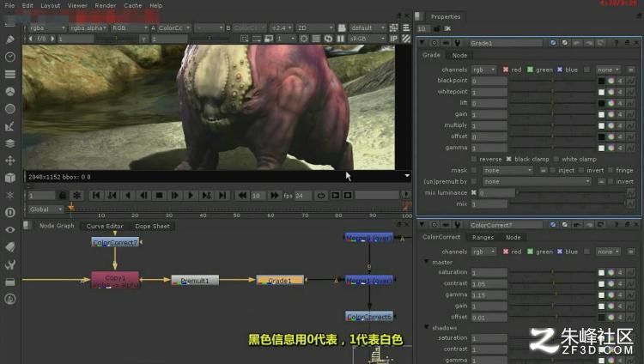The image size is (644, 364).
Task: Open viewer rgba channel dropdown
Action: (x=47, y=28)
